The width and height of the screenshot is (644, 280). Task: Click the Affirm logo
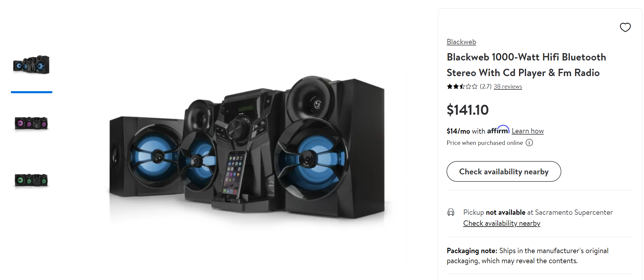[498, 130]
